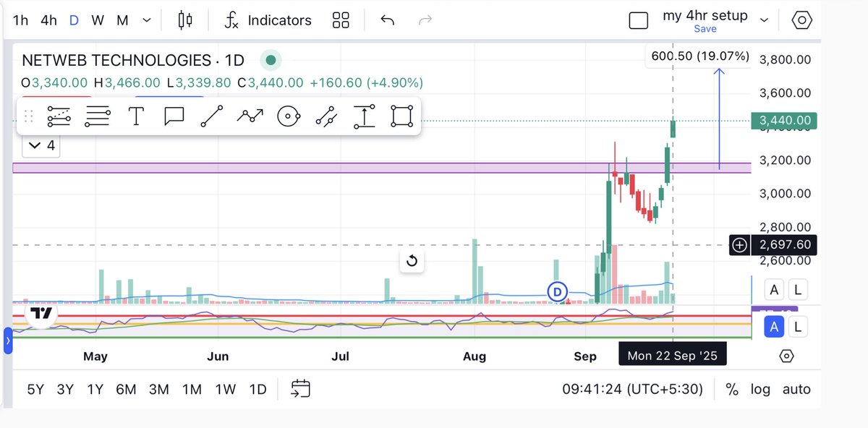868x428 pixels.
Task: Undo the last chart action
Action: point(388,20)
